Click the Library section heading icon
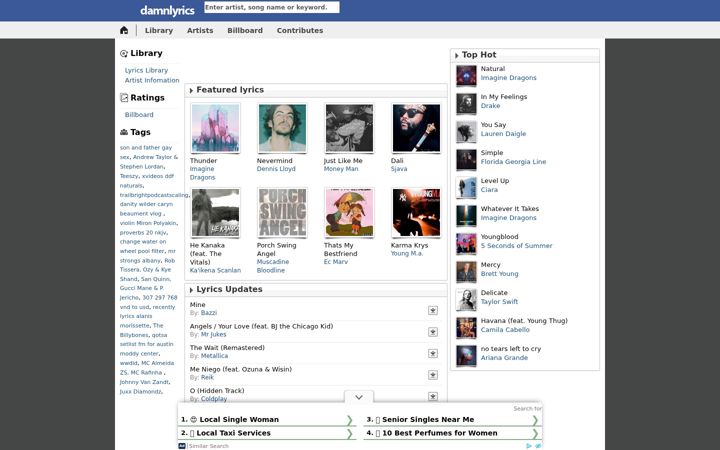 [x=124, y=54]
